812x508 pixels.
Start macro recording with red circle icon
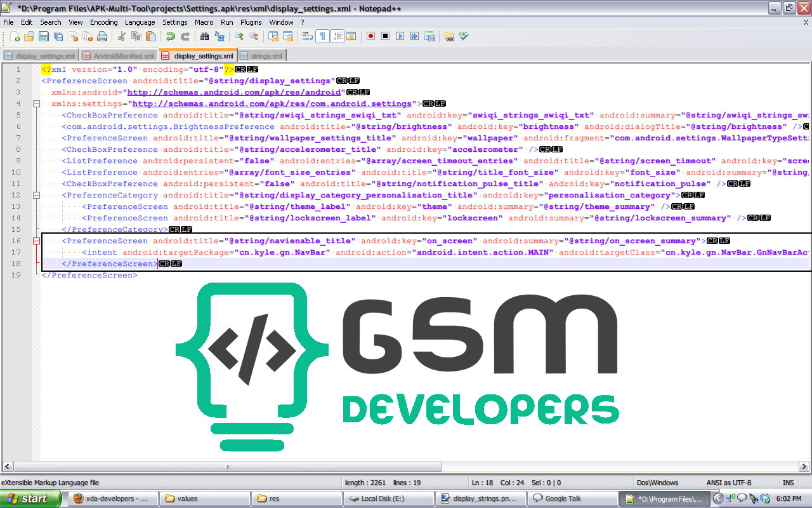point(371,36)
